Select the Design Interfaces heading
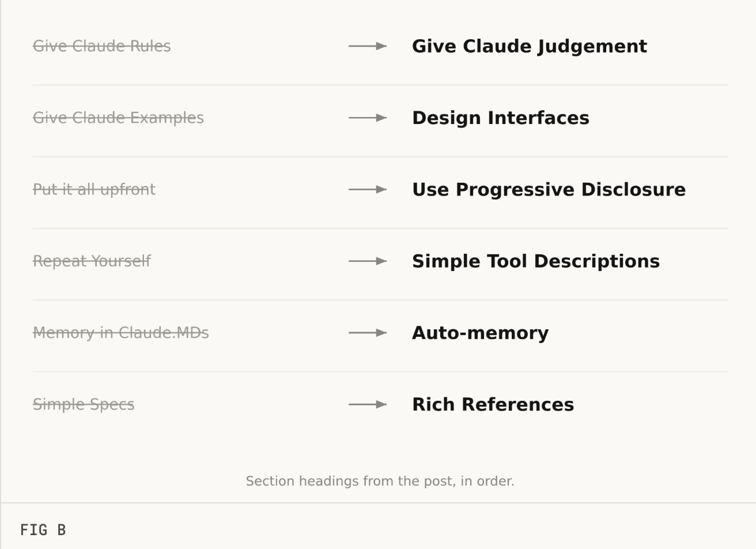Viewport: 756px width, 549px height. pos(501,118)
